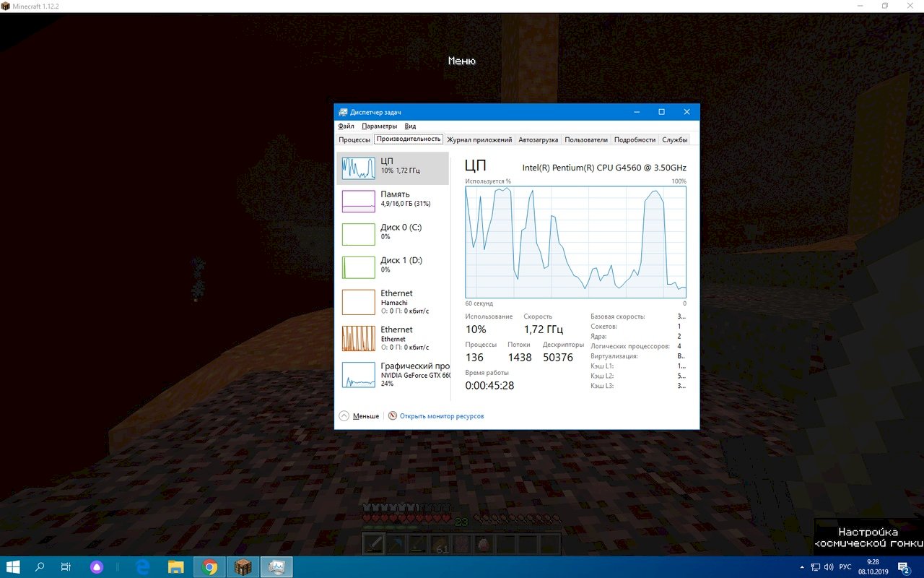
Task: Select the sword in the first Minecraft hotbar slot
Action: tap(375, 544)
